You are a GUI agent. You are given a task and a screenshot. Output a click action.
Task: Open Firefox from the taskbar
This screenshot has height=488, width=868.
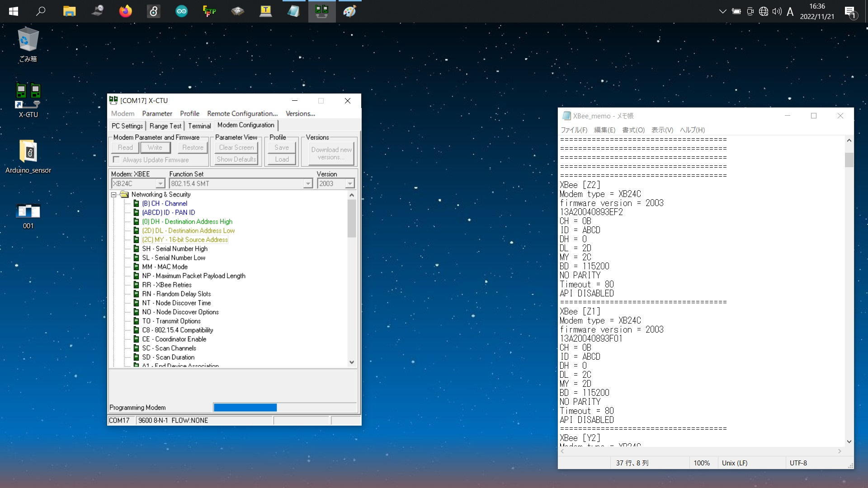coord(125,11)
